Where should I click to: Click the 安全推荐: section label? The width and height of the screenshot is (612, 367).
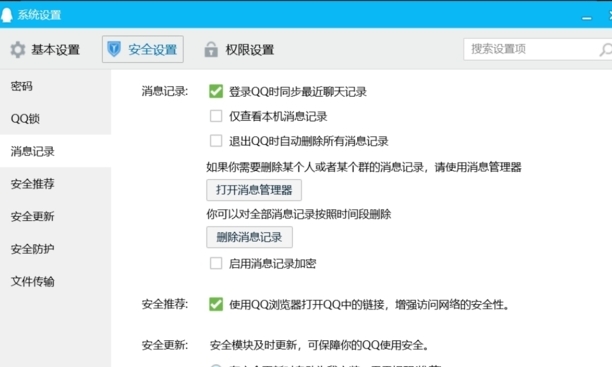coord(165,304)
